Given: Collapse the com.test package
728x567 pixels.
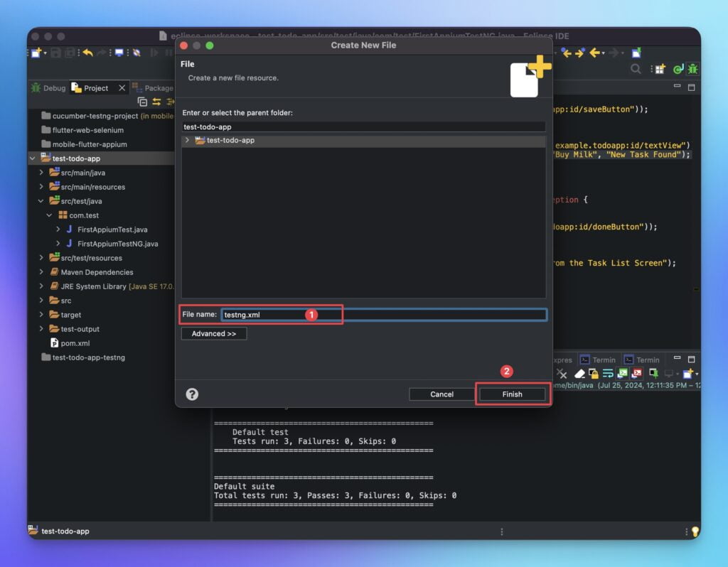Looking at the screenshot, I should pyautogui.click(x=49, y=215).
